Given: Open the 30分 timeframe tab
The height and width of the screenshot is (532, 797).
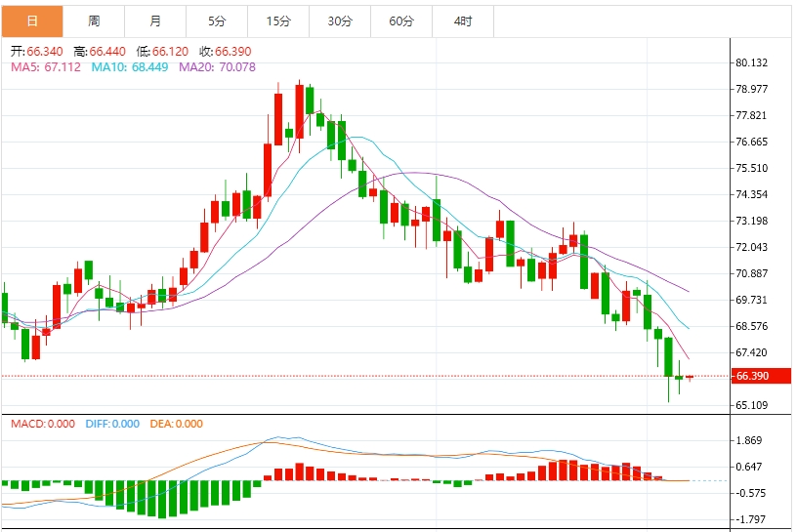Looking at the screenshot, I should 340,21.
